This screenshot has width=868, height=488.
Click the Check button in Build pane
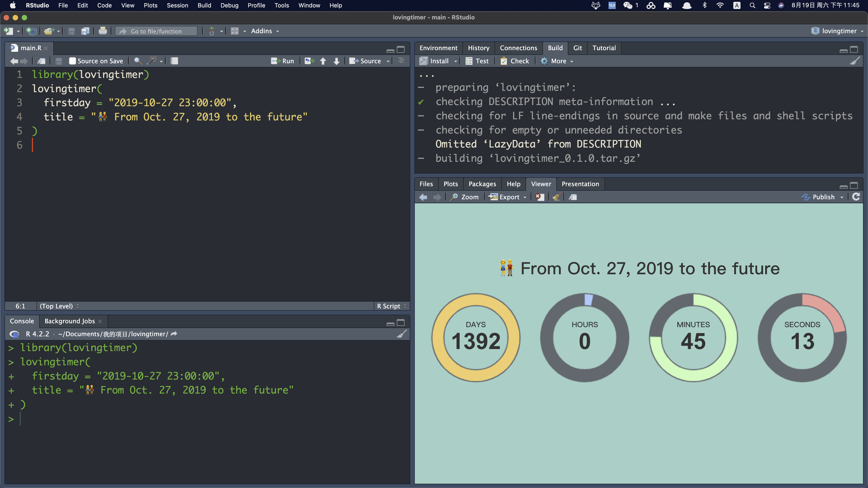coord(515,61)
